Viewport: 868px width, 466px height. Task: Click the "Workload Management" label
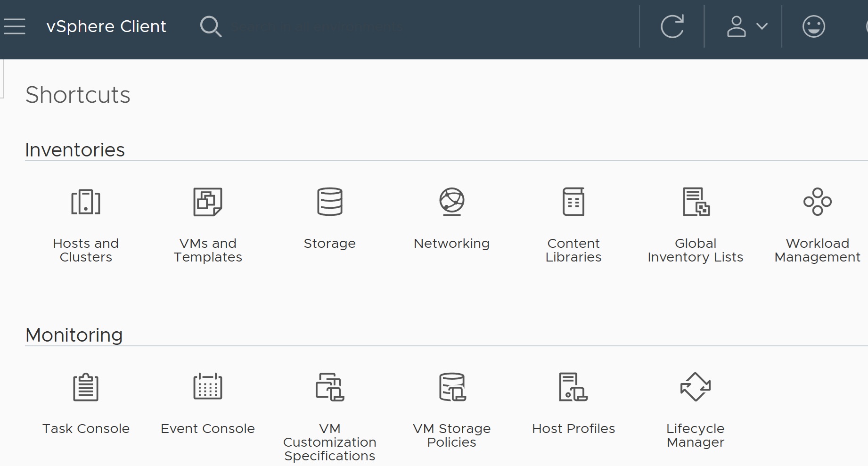coord(818,250)
